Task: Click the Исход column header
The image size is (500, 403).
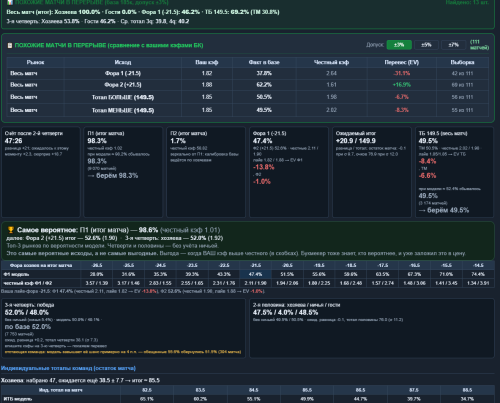Action: [x=123, y=62]
